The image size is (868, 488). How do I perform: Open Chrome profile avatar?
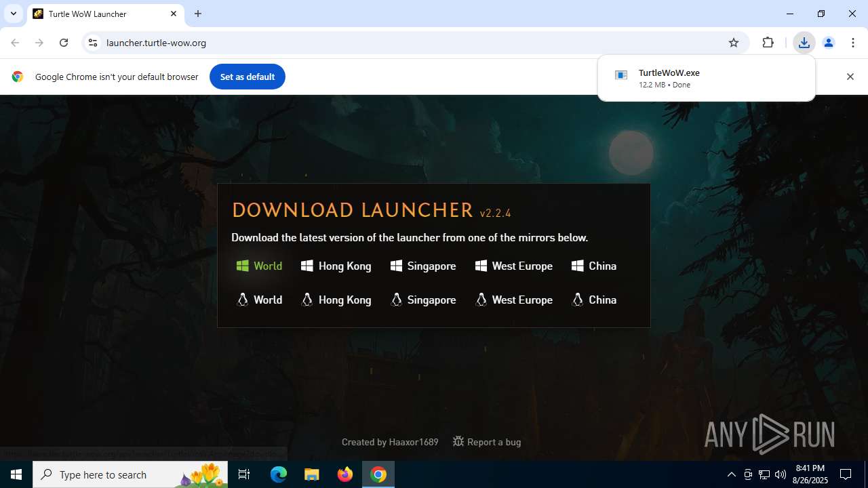(x=828, y=43)
